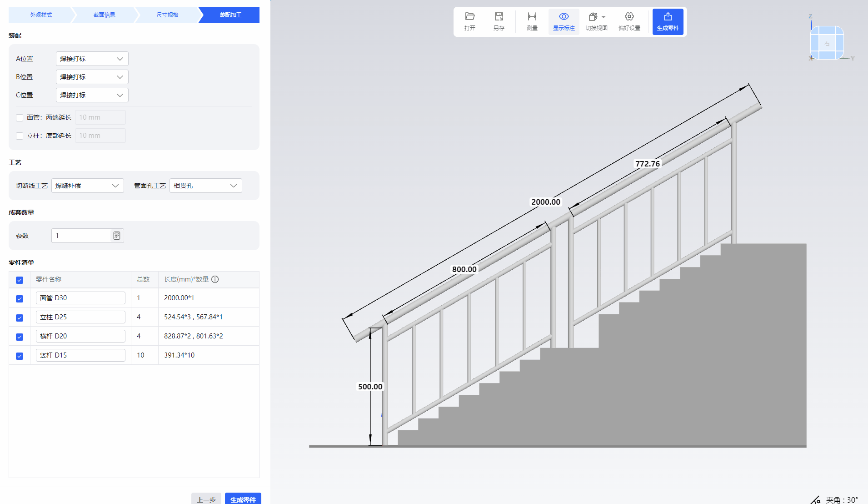Enable 面管 两端延长 checkbox

(x=20, y=118)
